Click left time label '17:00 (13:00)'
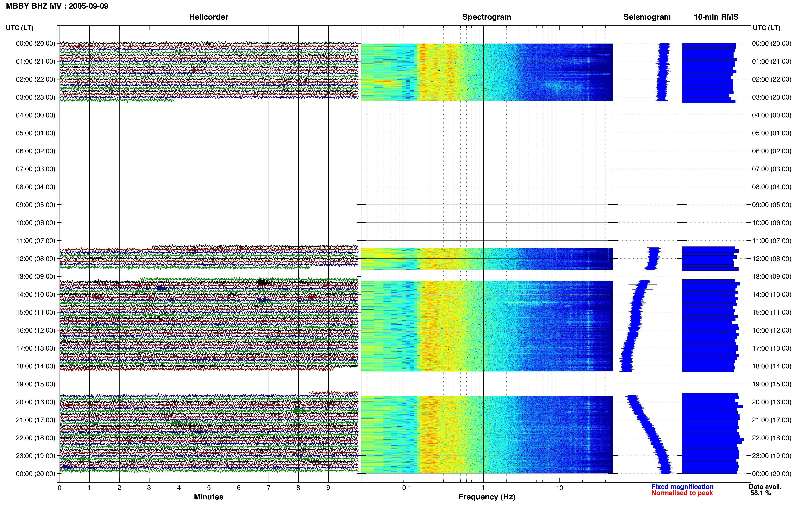This screenshot has width=812, height=508. tap(36, 348)
